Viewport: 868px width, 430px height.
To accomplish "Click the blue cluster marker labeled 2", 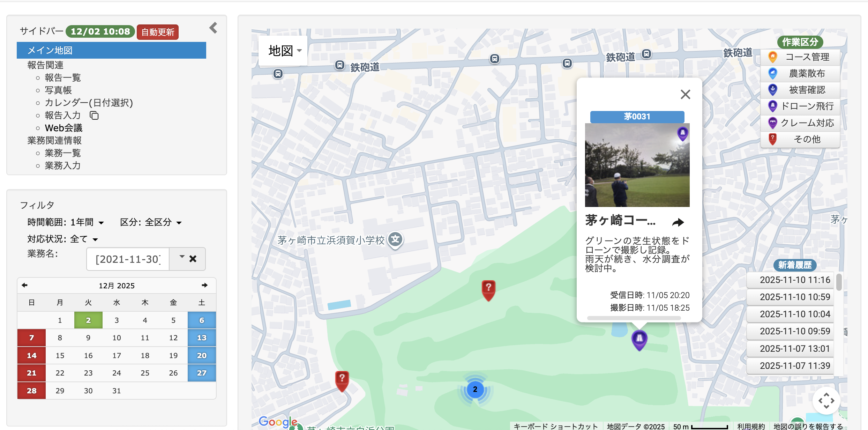I will point(475,389).
